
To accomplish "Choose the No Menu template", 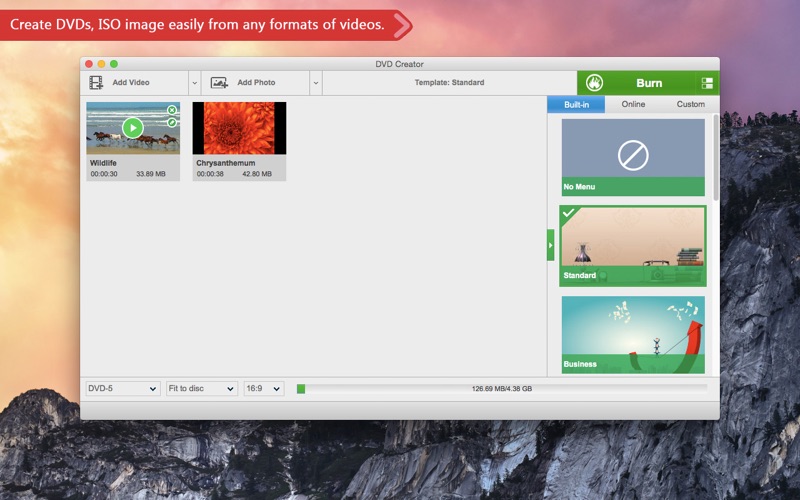I will point(632,157).
